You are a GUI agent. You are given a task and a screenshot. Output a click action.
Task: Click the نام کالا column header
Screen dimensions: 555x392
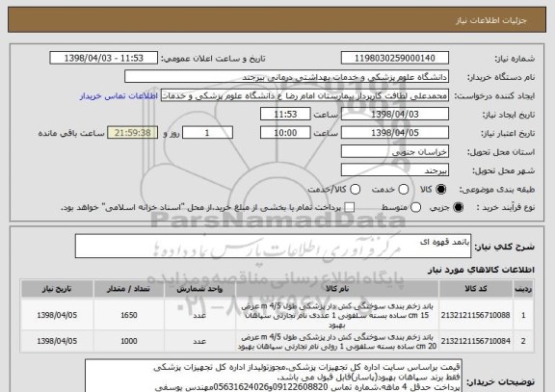tap(337, 289)
